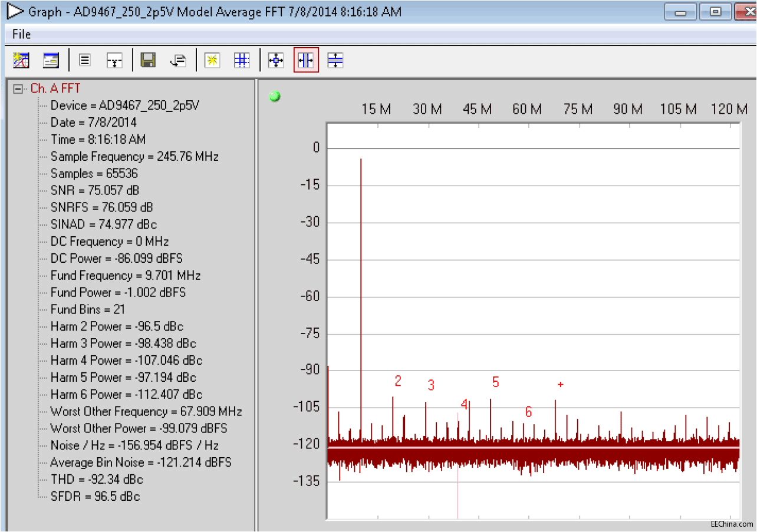This screenshot has height=532, width=757.
Task: Click the text lines list icon
Action: [x=85, y=60]
